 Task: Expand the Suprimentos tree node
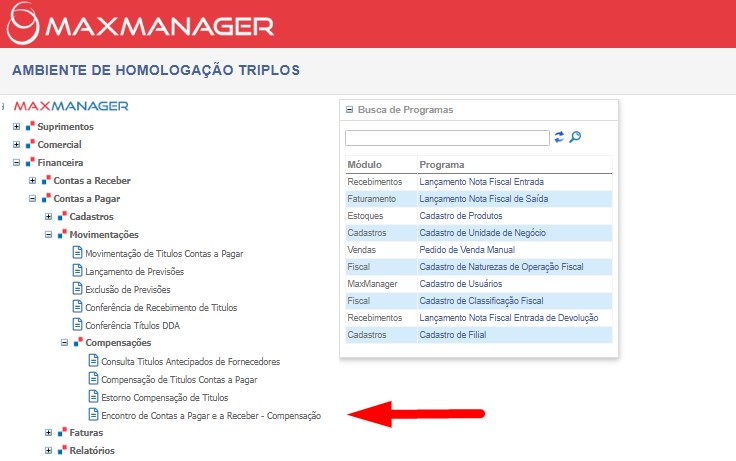(x=16, y=126)
